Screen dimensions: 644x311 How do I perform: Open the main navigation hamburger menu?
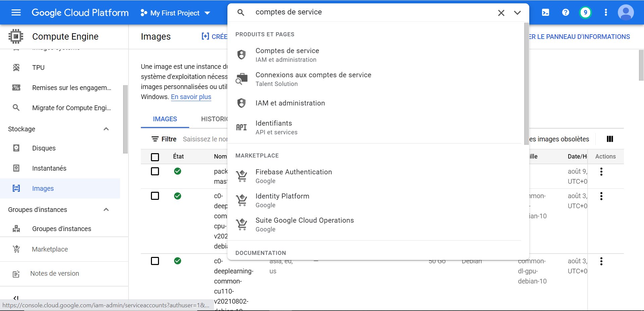(16, 12)
